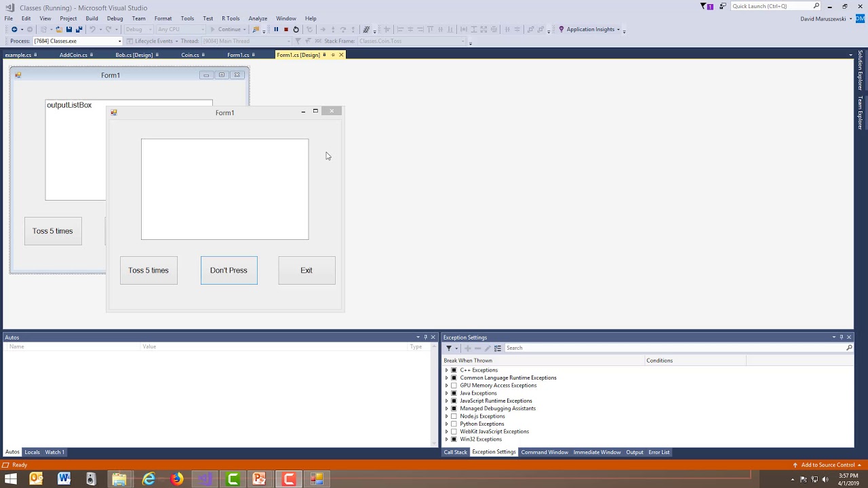Click the Break All pause icon

(x=276, y=29)
